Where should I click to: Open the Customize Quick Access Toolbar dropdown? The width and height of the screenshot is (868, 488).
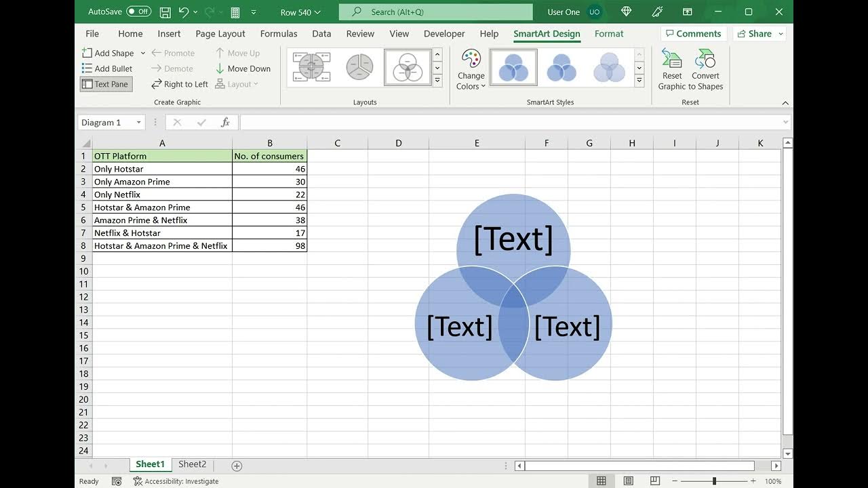(254, 12)
